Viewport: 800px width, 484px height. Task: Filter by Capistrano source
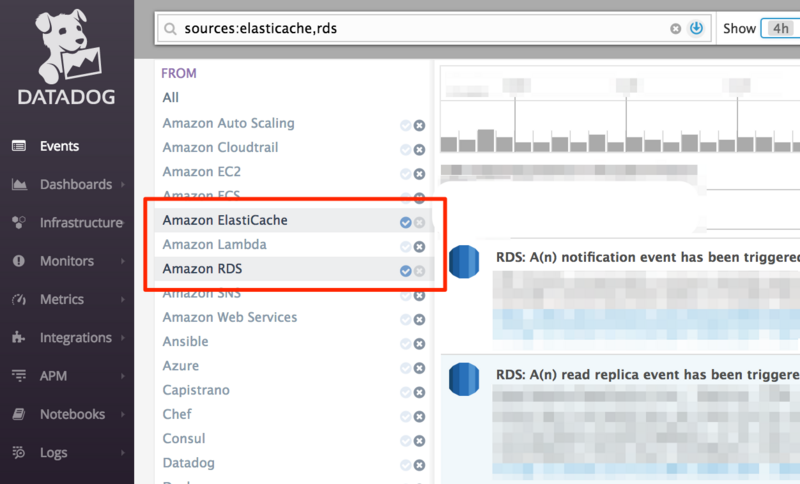[x=196, y=390]
